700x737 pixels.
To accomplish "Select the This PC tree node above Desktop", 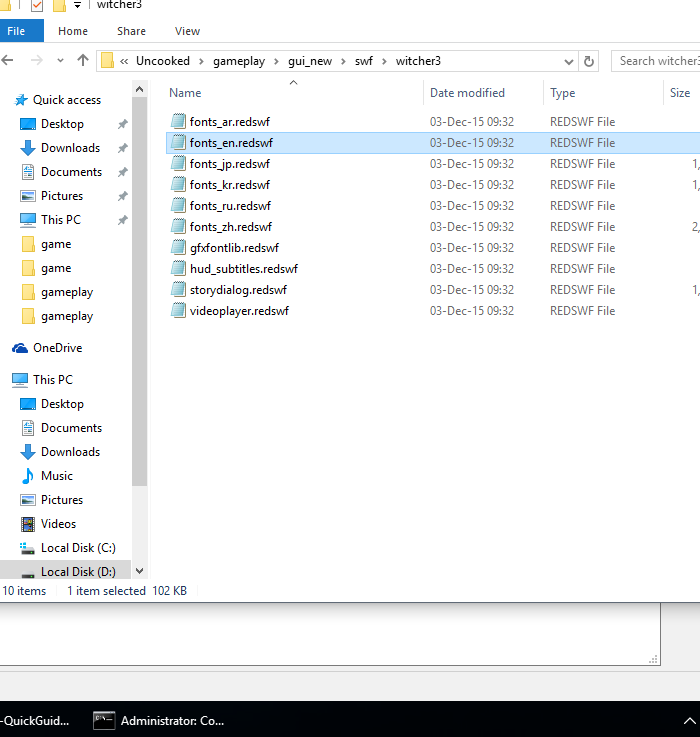I will click(53, 380).
